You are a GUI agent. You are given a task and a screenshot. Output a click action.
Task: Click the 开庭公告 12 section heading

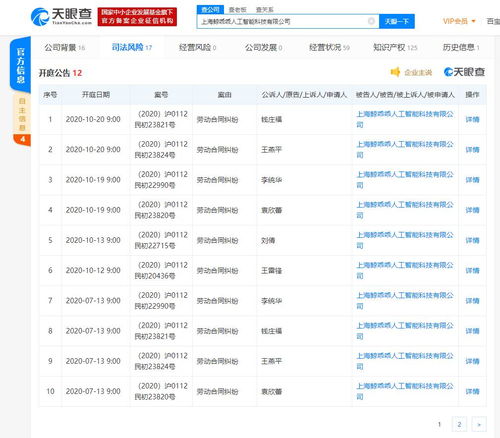coord(60,73)
